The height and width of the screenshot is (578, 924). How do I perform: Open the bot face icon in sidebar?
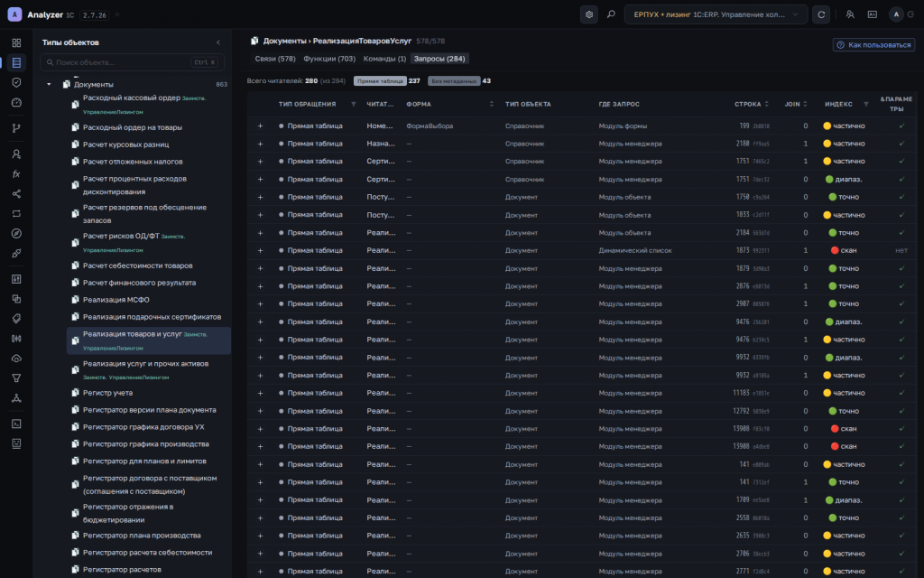[16, 443]
